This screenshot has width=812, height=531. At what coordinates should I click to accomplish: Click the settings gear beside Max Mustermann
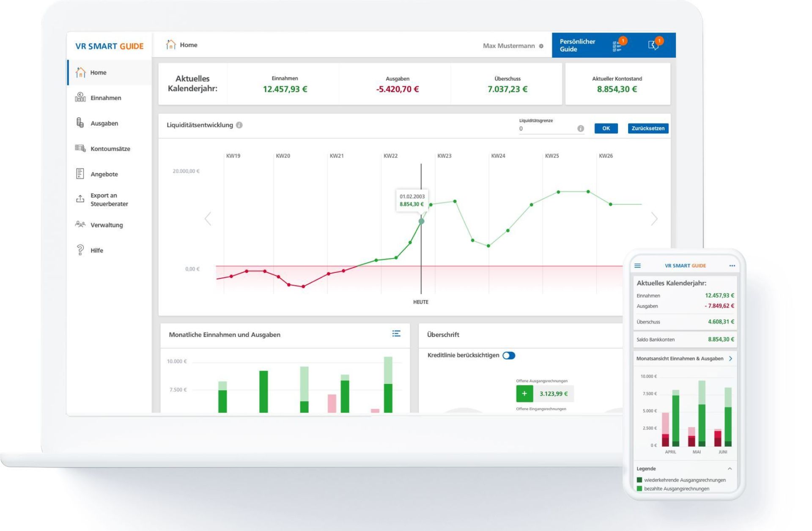(541, 46)
